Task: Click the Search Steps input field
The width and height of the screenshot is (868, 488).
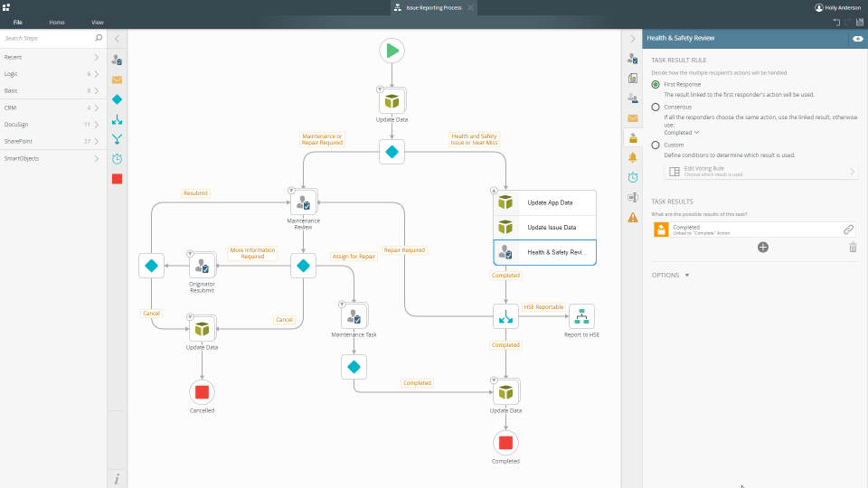Action: [48, 38]
